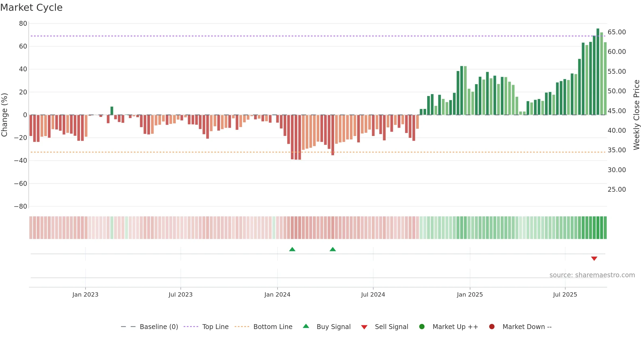
Task: Click the tallest green bar above the Top Line
Action: point(598,72)
